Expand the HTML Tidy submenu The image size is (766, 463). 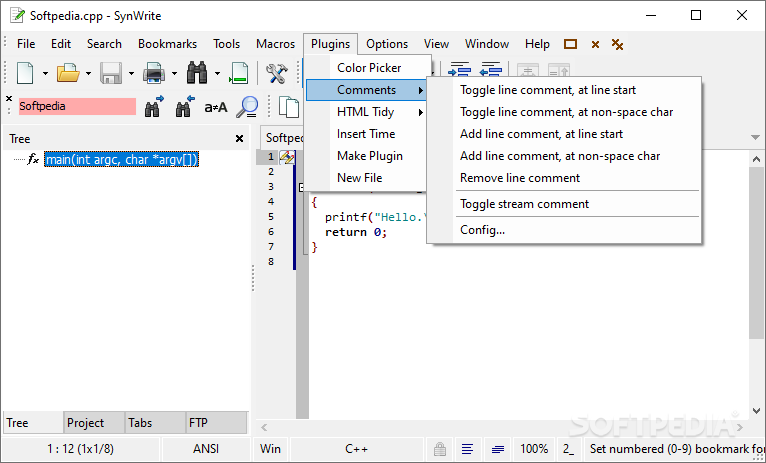(x=367, y=112)
